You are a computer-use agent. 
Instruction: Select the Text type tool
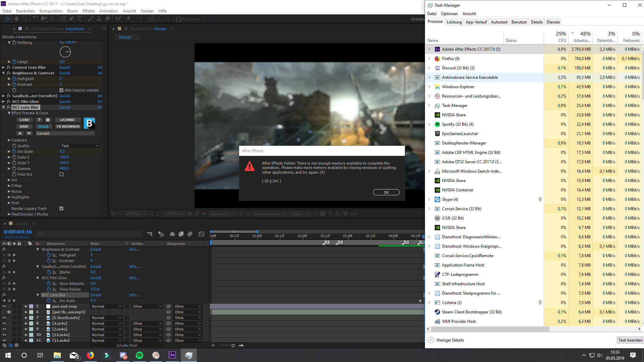80,19
